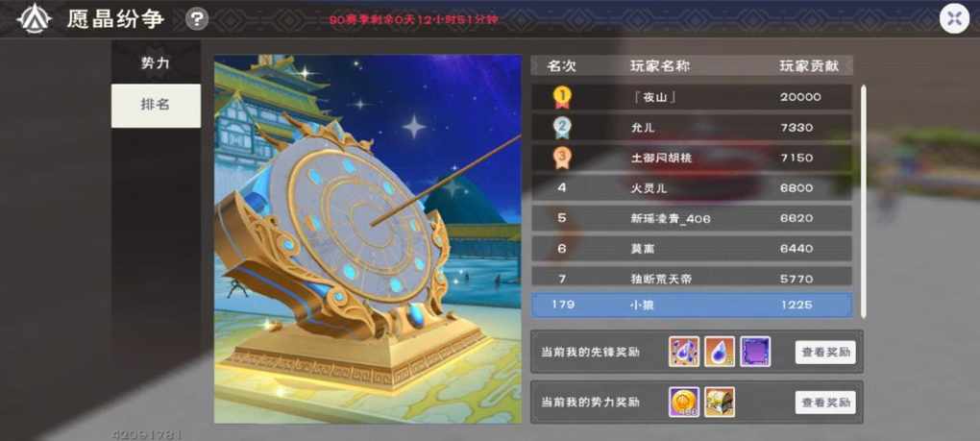This screenshot has width=980, height=441.
Task: Tap the first vanguard reward item icon
Action: pyautogui.click(x=684, y=352)
